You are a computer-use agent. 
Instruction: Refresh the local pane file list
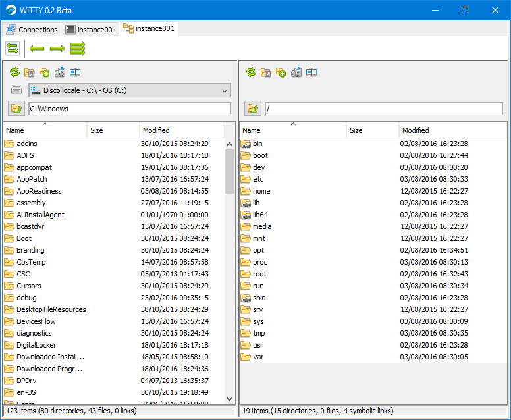point(14,72)
